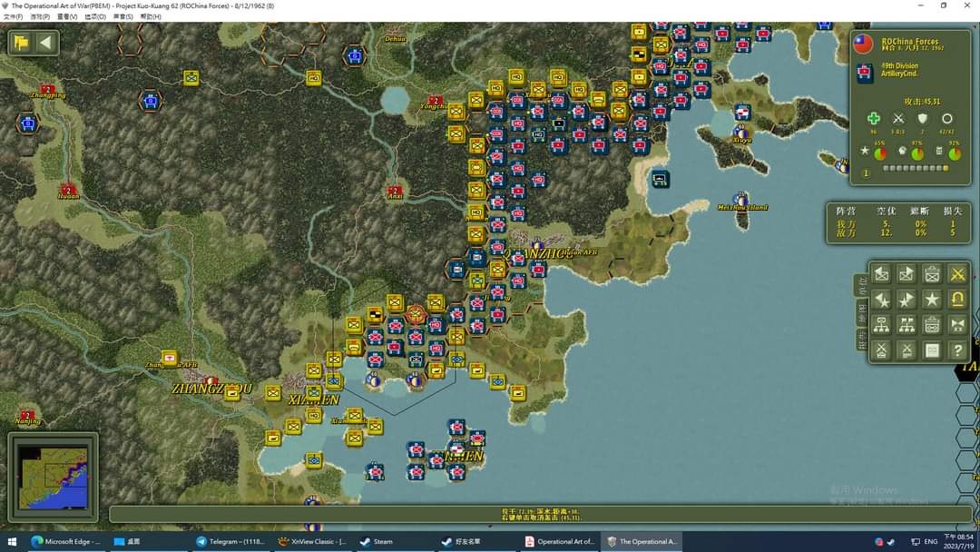
Task: Click the solid star icon in command panel
Action: [x=931, y=300]
